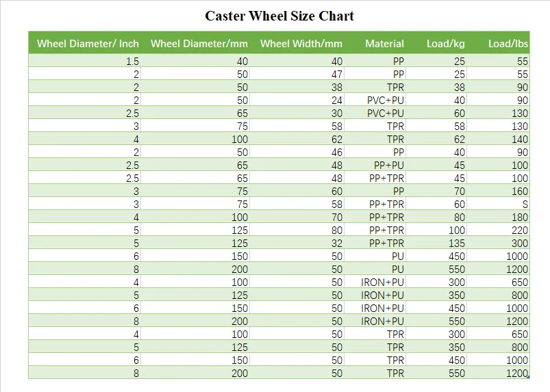
Task: Select the 220 load/lbs cell
Action: click(x=498, y=230)
